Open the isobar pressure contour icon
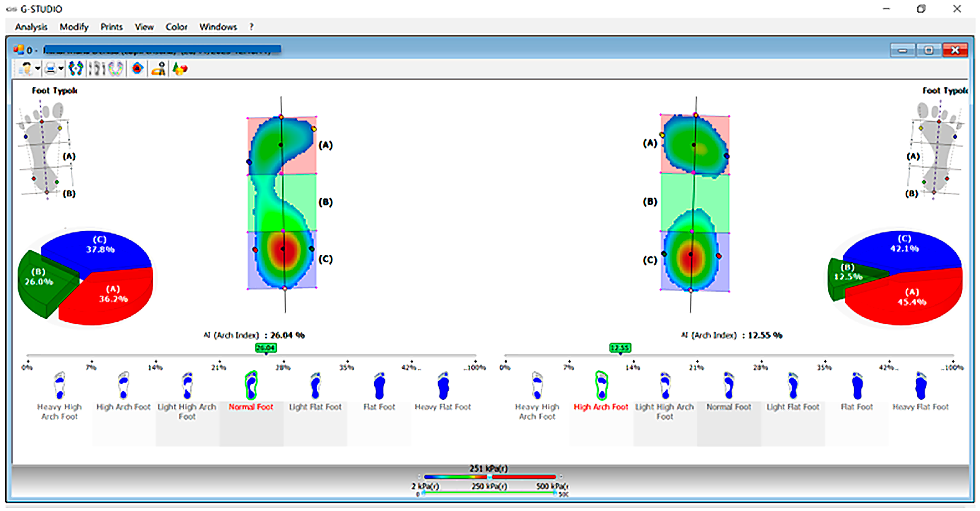980x511 pixels. [137, 69]
